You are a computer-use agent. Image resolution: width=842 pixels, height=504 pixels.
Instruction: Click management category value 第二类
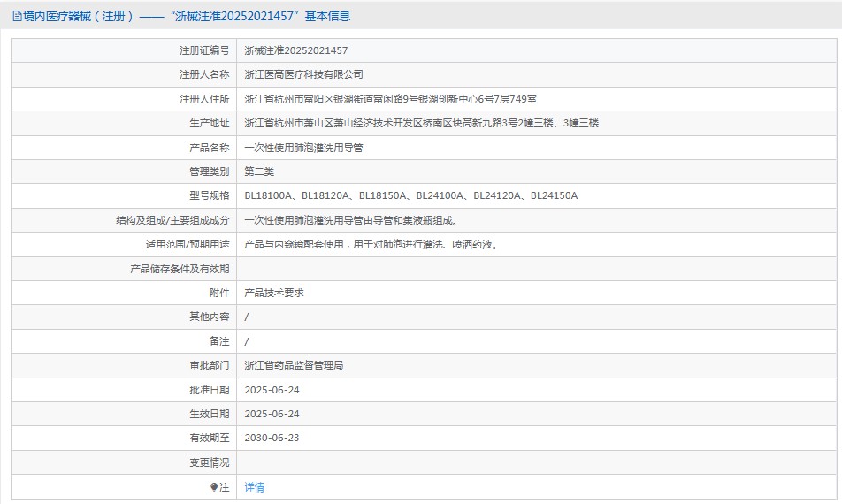tap(259, 172)
